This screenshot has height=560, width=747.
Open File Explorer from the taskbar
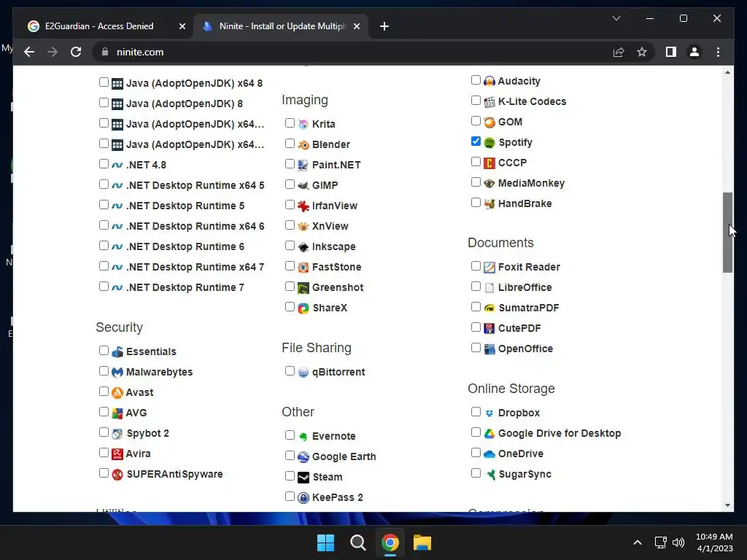click(x=422, y=542)
